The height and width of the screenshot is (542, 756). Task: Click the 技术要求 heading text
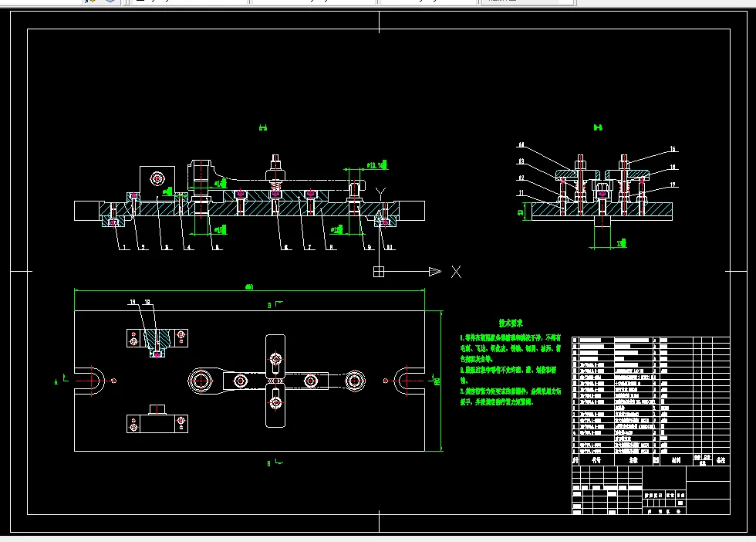click(511, 324)
